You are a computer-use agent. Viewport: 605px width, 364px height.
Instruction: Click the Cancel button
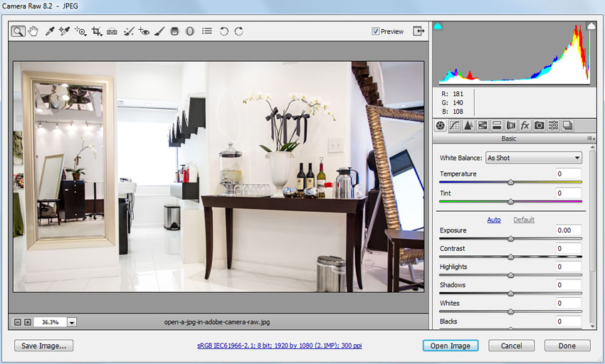pos(511,346)
